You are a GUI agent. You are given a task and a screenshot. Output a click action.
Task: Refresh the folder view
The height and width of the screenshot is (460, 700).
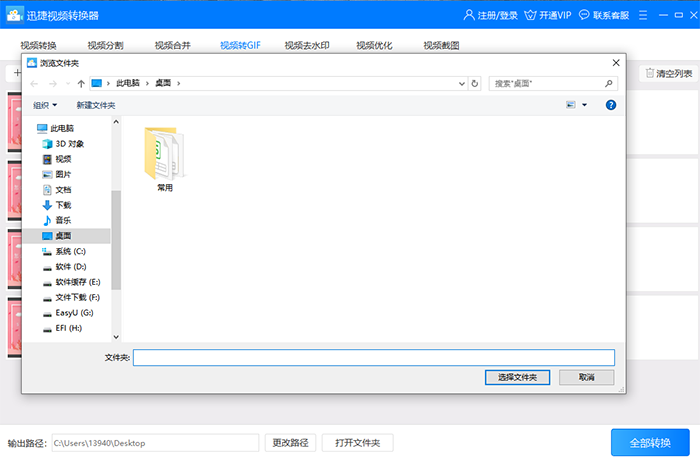coord(475,84)
